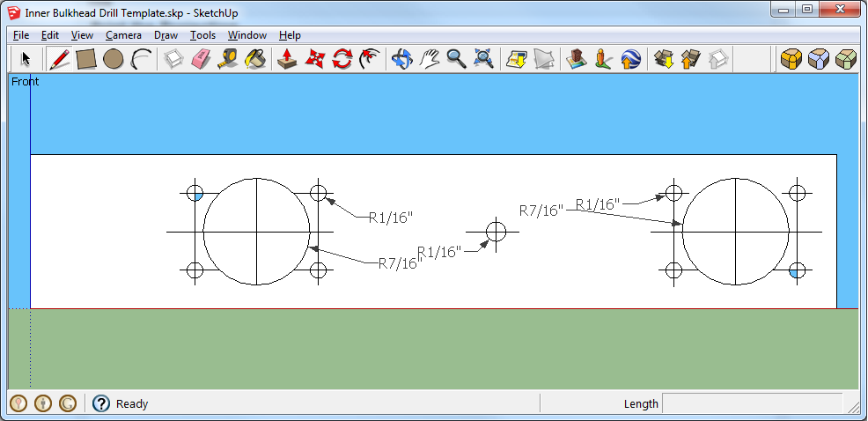Viewport: 868px width, 421px height.
Task: Click the orange solid-shape toolbar icon
Action: [791, 59]
